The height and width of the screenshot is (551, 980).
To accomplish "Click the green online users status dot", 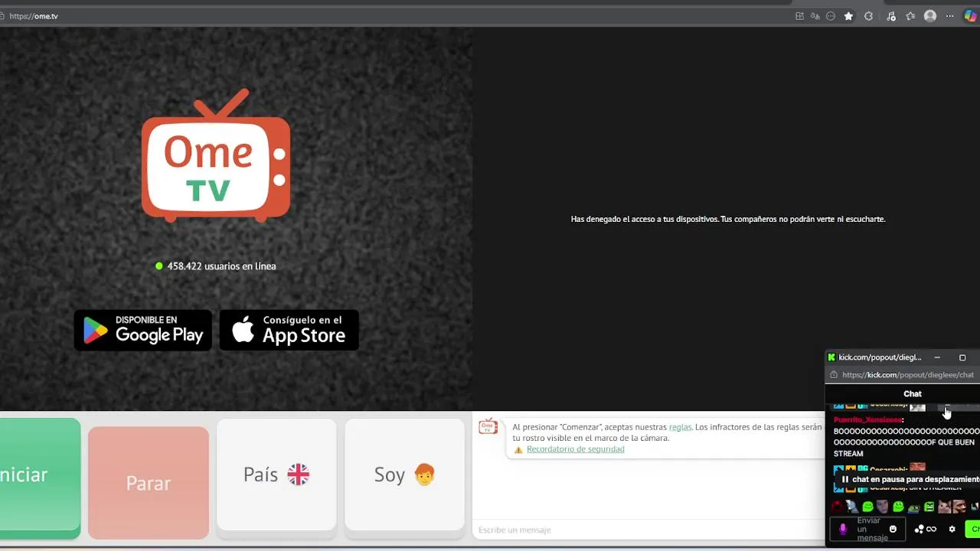I will click(159, 266).
